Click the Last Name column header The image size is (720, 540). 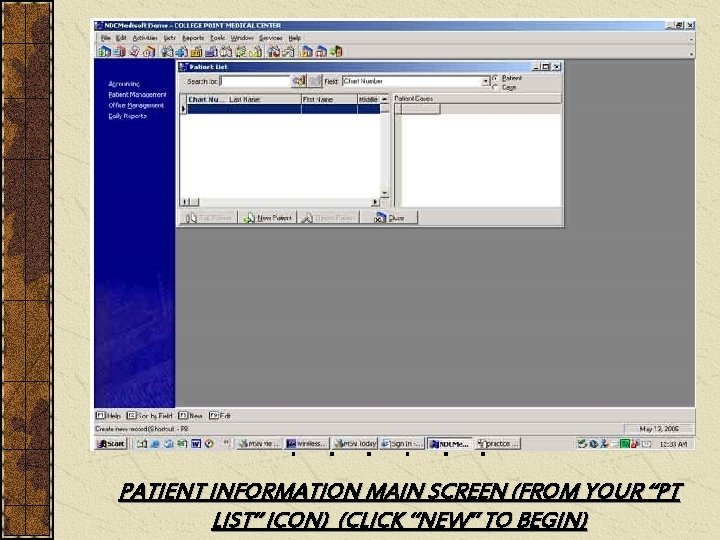pyautogui.click(x=264, y=99)
